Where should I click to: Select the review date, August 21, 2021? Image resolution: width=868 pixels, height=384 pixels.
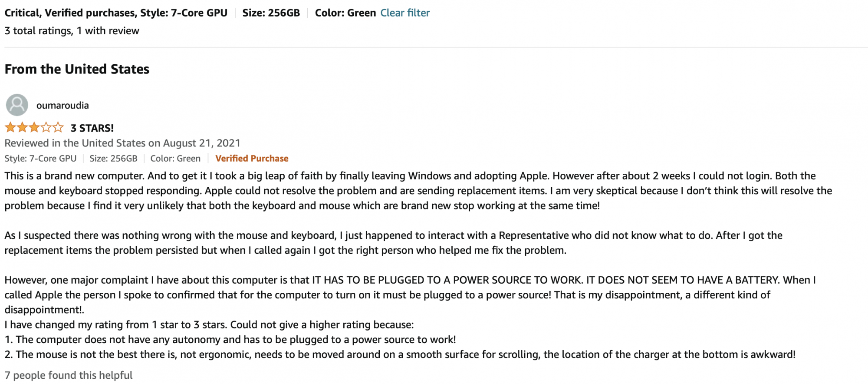(201, 143)
